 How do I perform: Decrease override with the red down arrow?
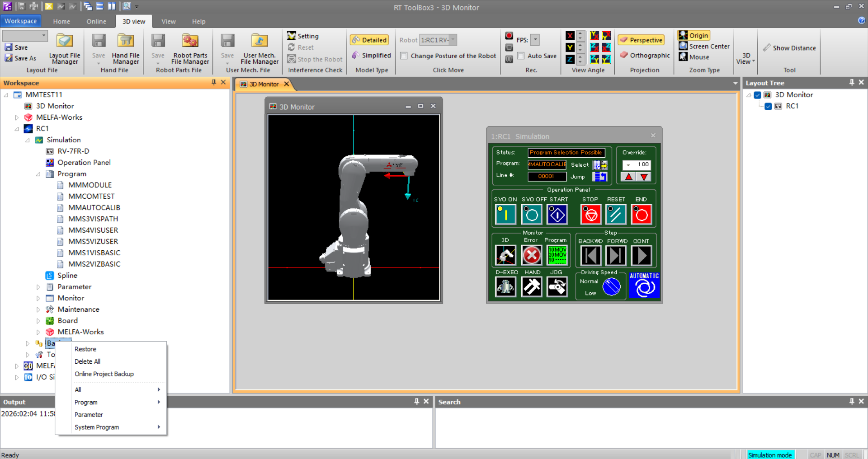644,177
